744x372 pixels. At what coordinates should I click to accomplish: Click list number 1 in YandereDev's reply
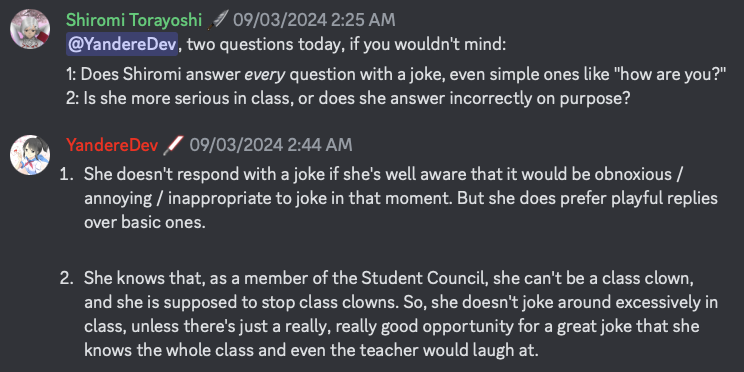click(66, 174)
